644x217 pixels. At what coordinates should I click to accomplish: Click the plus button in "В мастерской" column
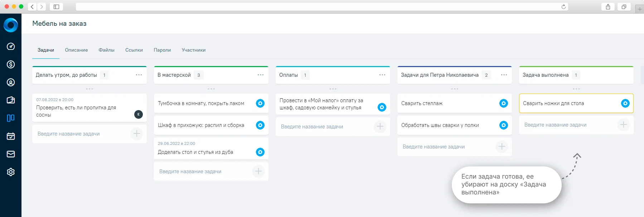pos(258,171)
